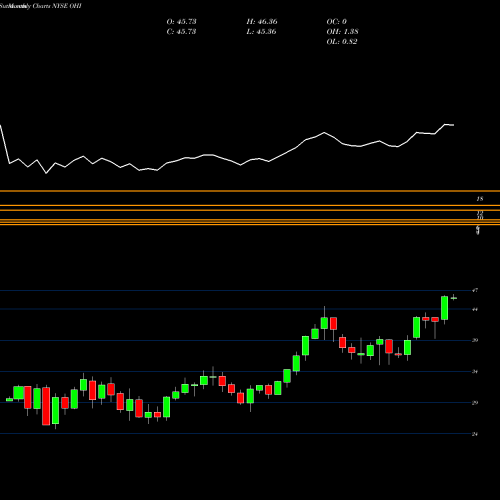This screenshot has height=500, width=500.
Task: Click the 'C: 45.73' close price value
Action: [181, 32]
